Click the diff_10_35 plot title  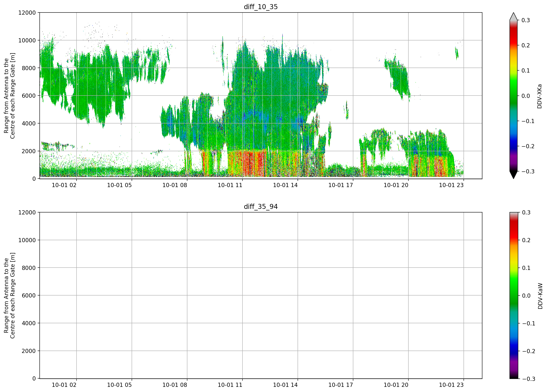point(261,7)
